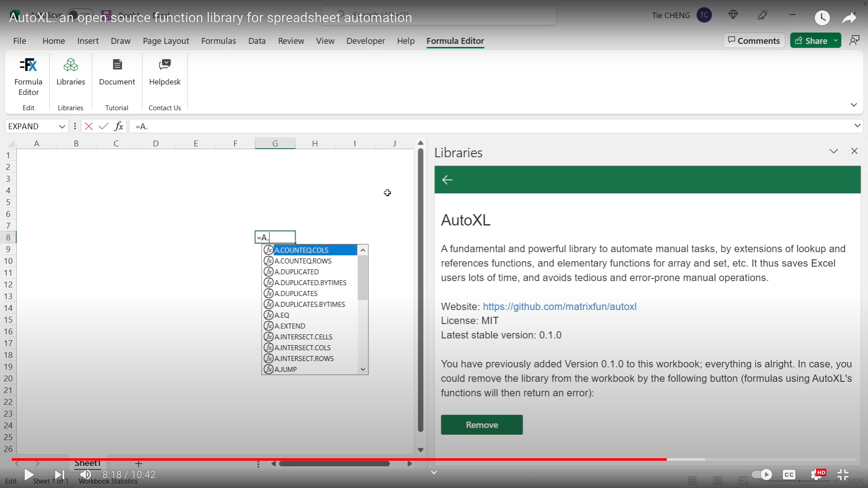Open the Formulas menu tab
This screenshot has height=488, width=868.
(x=219, y=41)
